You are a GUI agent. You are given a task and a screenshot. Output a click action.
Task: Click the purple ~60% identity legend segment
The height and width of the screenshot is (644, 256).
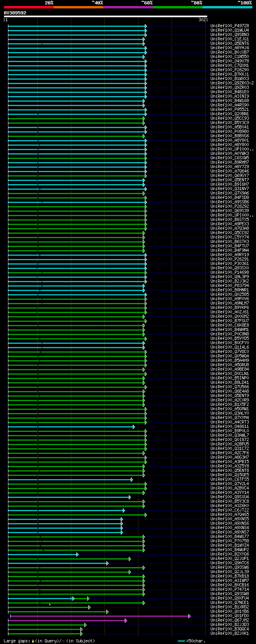128,7
